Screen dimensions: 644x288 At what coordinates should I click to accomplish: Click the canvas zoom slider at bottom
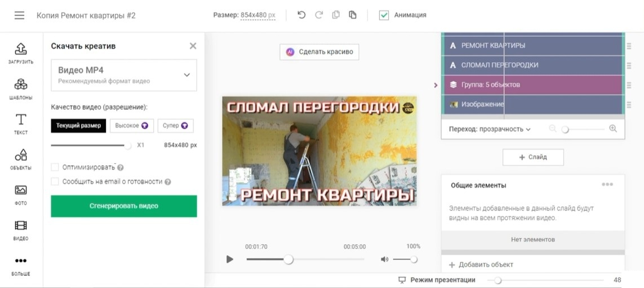[x=545, y=281]
